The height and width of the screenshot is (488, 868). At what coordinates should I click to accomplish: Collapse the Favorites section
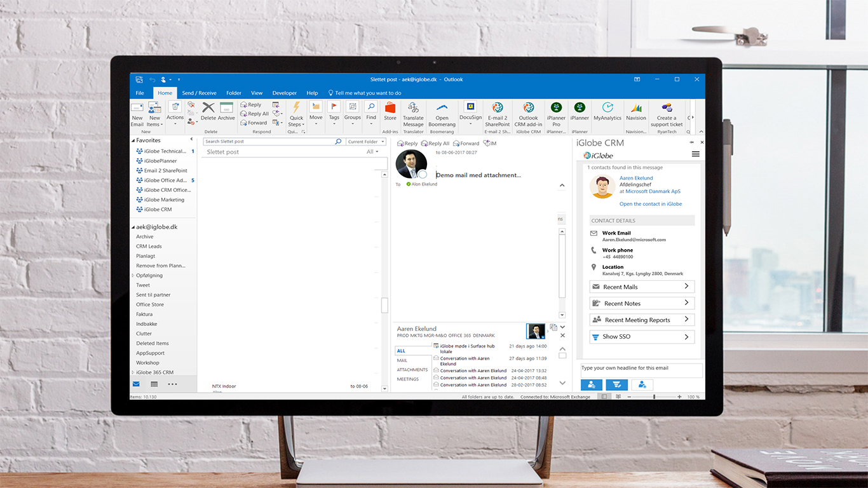[133, 140]
